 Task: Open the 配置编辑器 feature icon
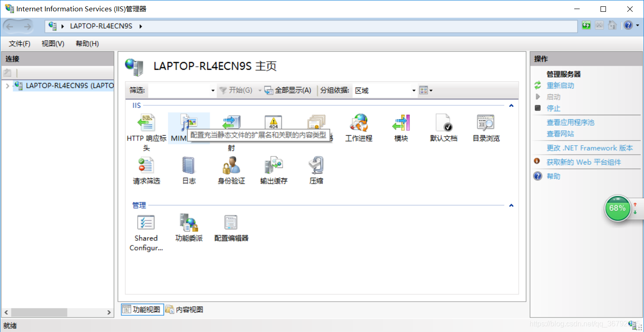click(x=231, y=222)
